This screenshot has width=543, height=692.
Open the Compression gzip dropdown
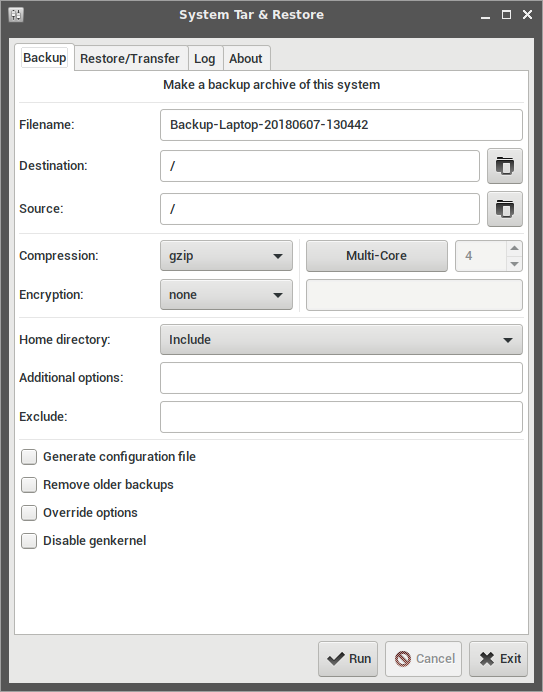point(226,256)
